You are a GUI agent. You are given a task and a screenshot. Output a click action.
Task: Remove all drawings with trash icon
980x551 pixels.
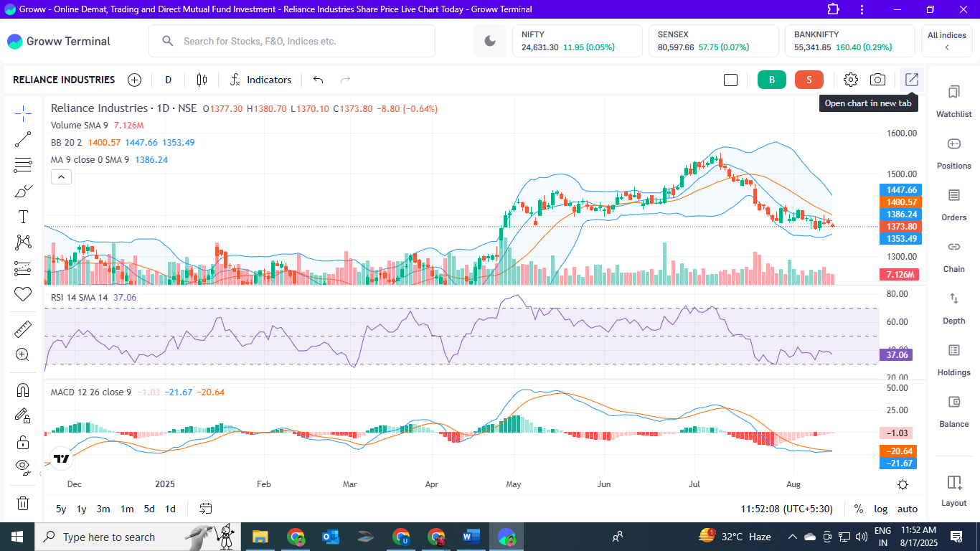[23, 503]
